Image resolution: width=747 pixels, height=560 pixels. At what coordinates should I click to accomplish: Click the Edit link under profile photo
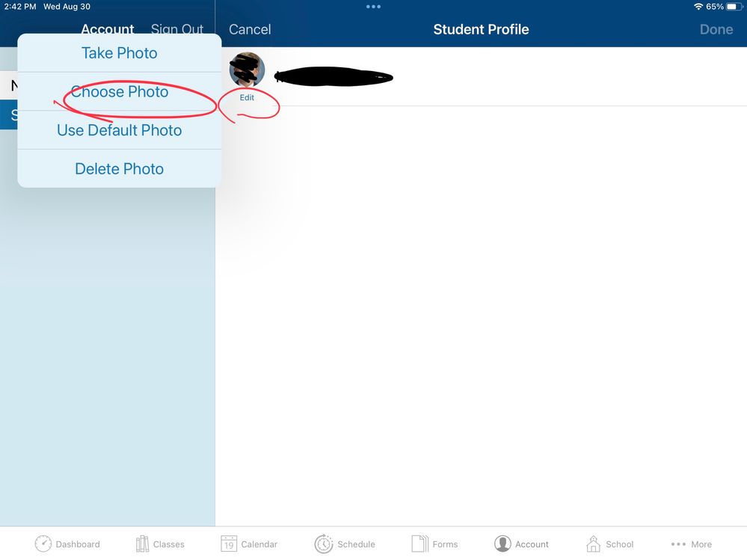(x=247, y=98)
